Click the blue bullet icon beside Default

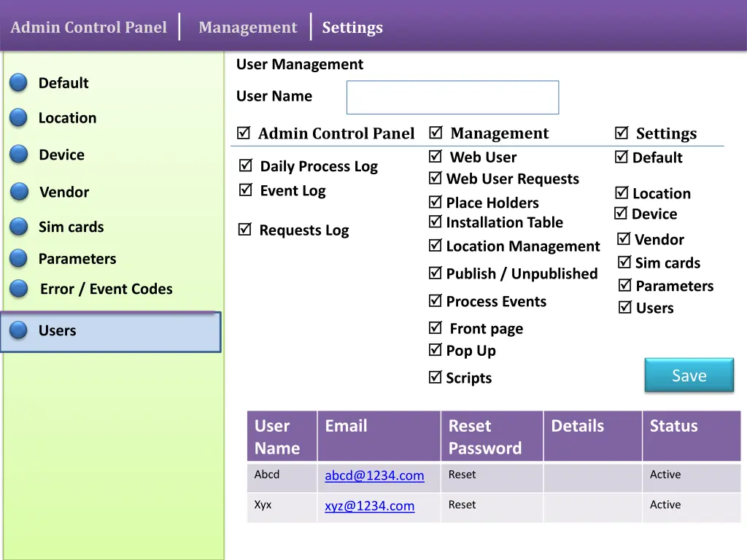click(19, 83)
